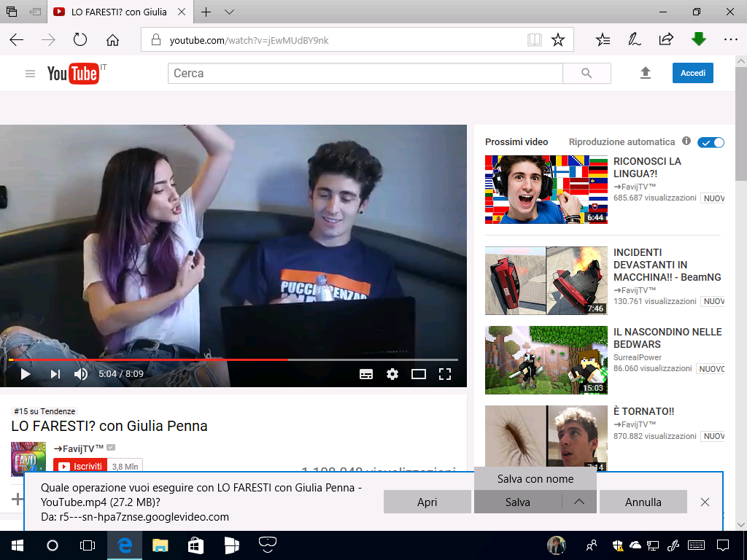Open video player settings gear
Image resolution: width=747 pixels, height=560 pixels.
pos(392,374)
